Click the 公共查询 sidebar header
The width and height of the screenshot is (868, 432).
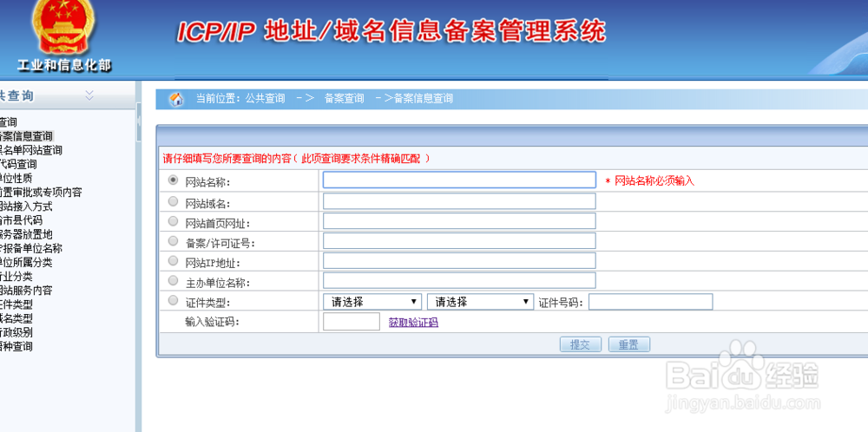coord(16,95)
